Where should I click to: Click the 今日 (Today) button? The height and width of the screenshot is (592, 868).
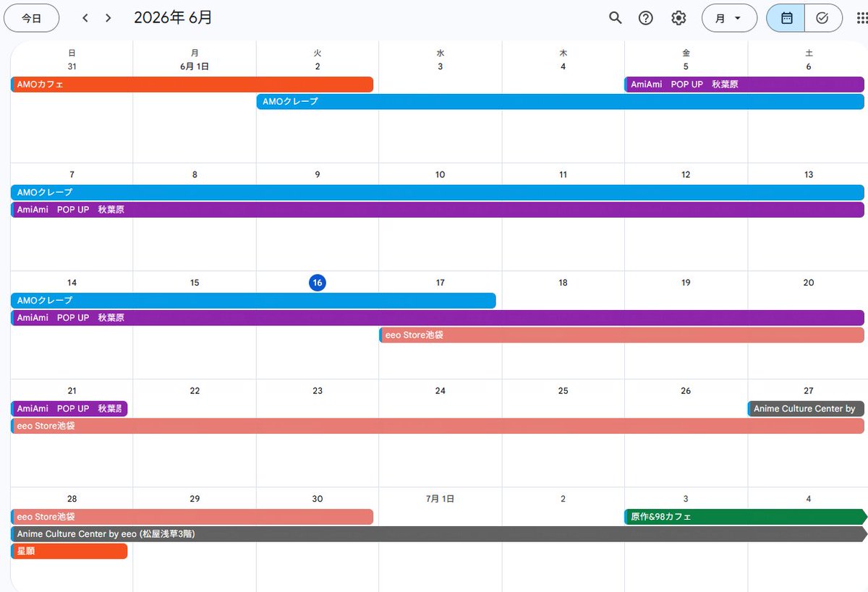(32, 18)
